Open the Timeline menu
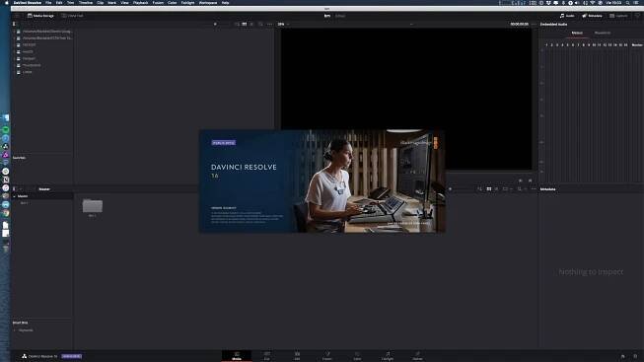The width and height of the screenshot is (644, 362). [x=86, y=2]
